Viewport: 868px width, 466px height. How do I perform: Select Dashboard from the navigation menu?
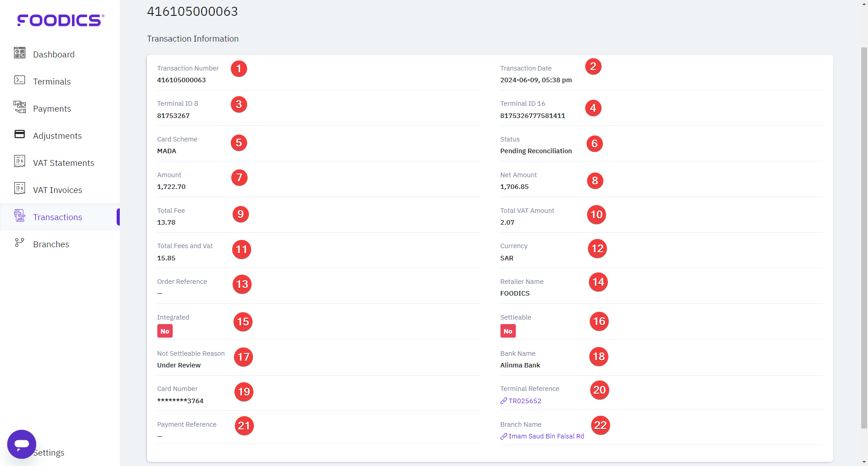(x=53, y=54)
